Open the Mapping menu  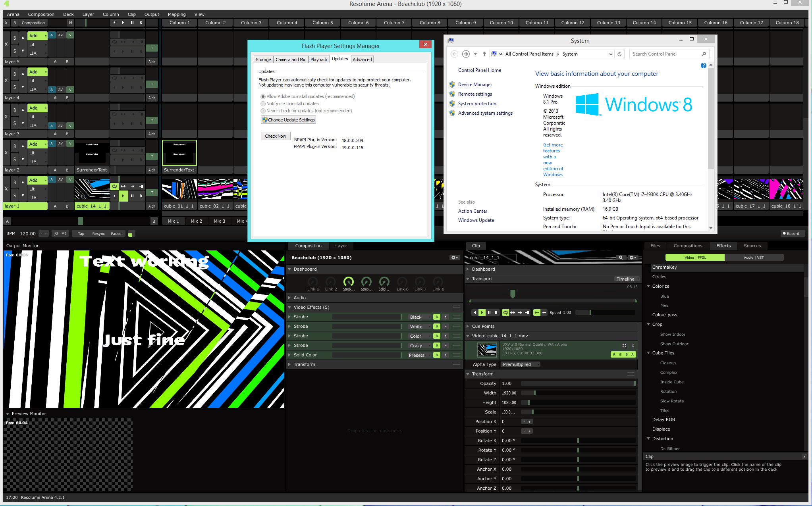pos(176,14)
